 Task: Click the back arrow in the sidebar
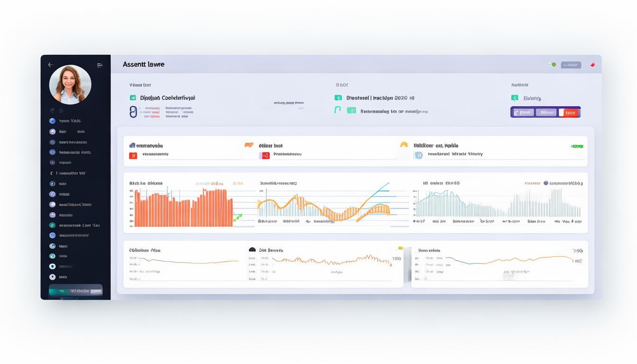coord(51,65)
